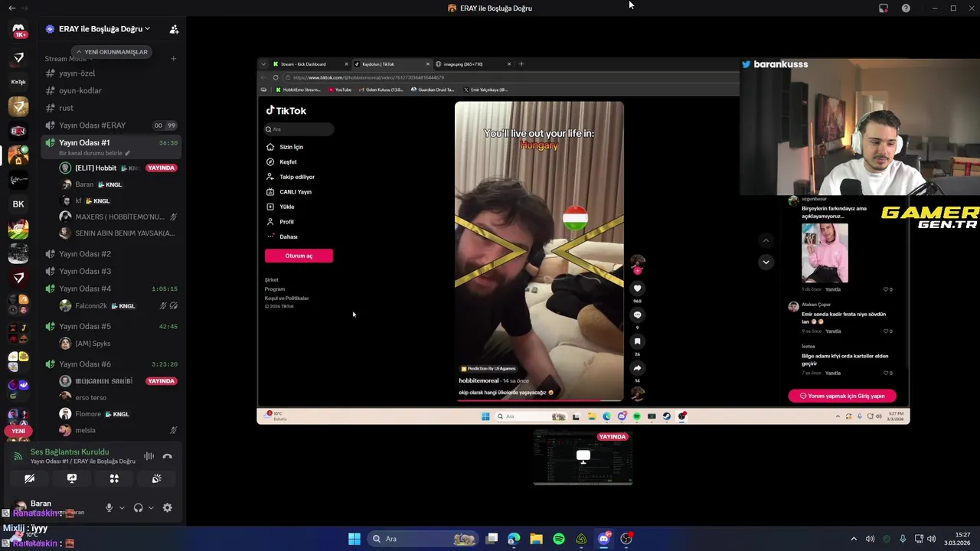The image size is (980, 551).
Task: Mute the microphone in user panel
Action: click(x=109, y=507)
